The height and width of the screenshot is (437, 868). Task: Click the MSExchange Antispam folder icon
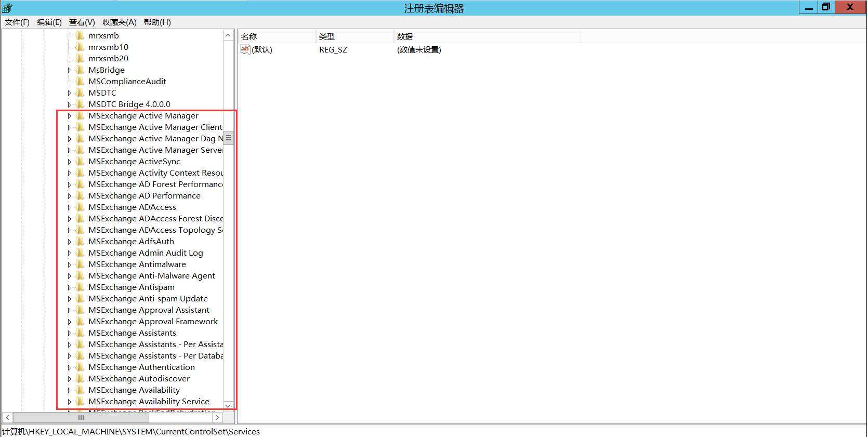(x=80, y=287)
